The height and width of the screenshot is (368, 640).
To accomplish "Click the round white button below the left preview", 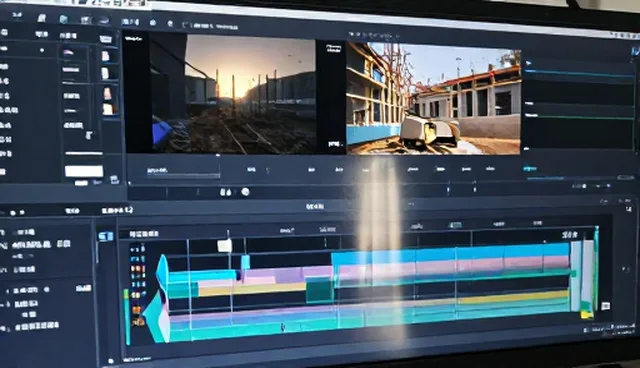I will point(245,192).
